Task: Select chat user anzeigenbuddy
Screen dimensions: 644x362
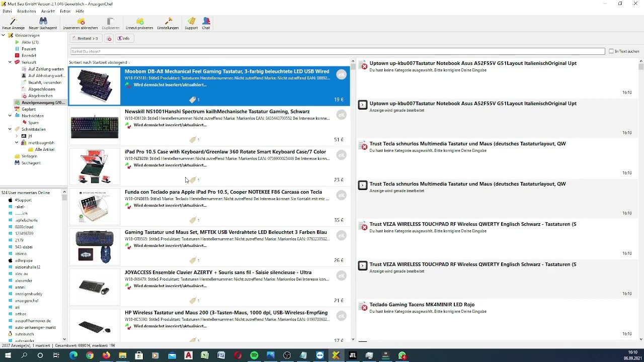Action: [x=29, y=294]
